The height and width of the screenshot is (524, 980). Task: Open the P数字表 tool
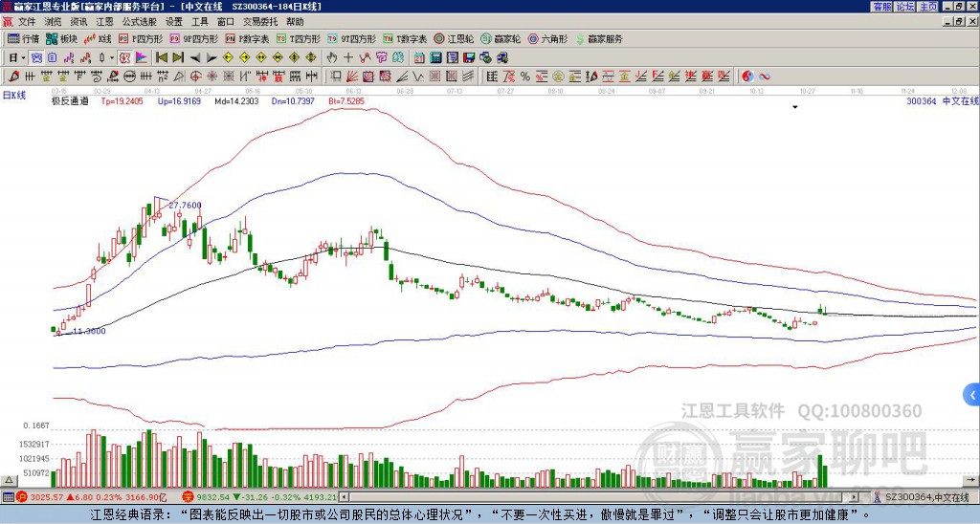coord(247,38)
